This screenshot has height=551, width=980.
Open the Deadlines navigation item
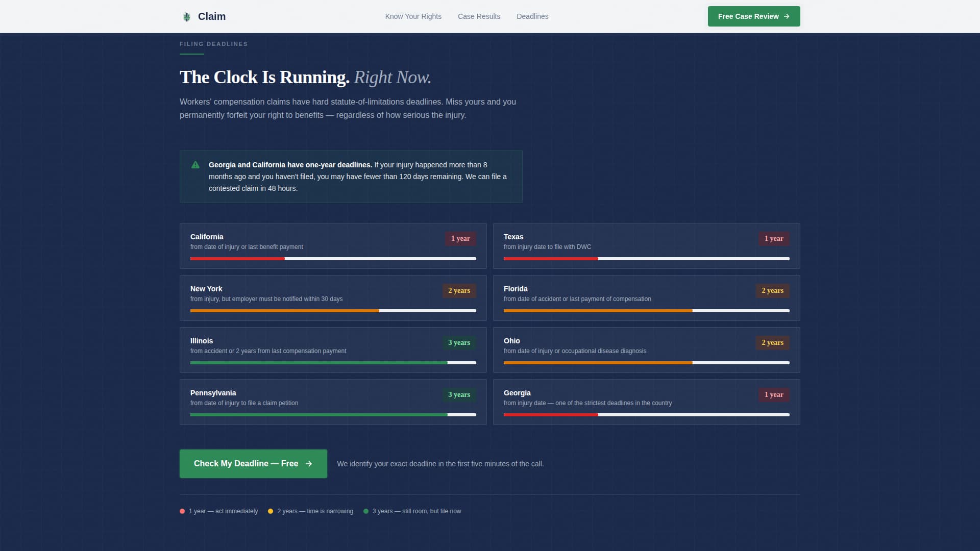[532, 16]
